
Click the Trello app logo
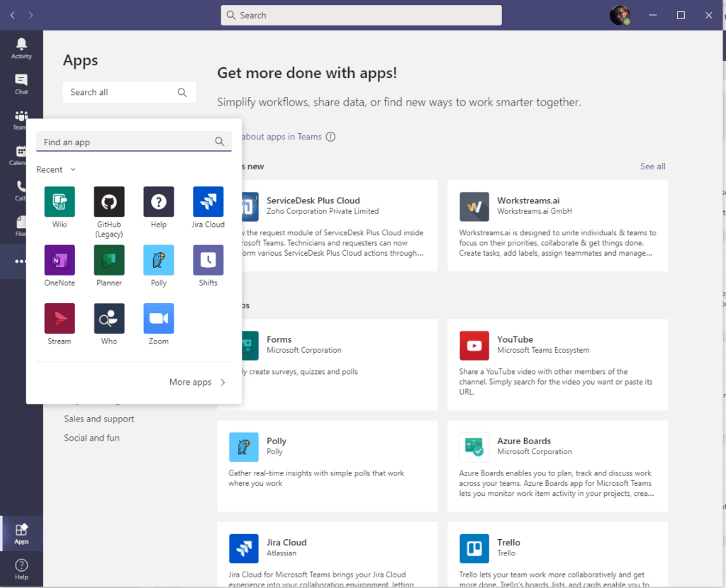(474, 548)
